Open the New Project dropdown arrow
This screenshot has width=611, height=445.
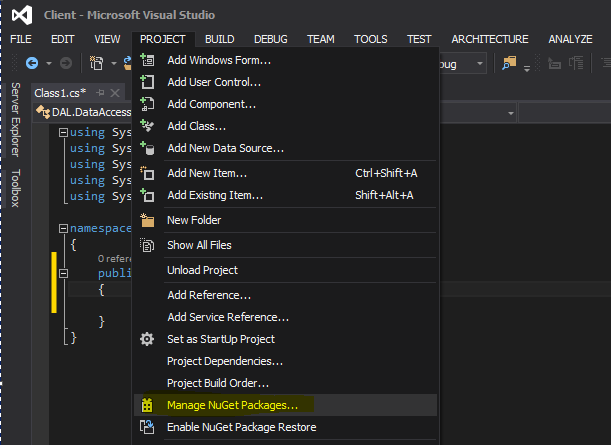pyautogui.click(x=114, y=63)
